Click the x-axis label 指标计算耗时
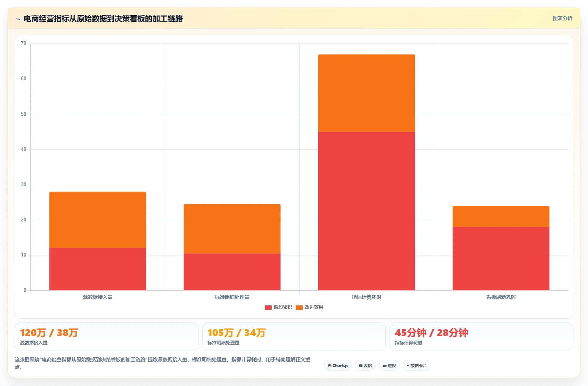 click(x=367, y=297)
